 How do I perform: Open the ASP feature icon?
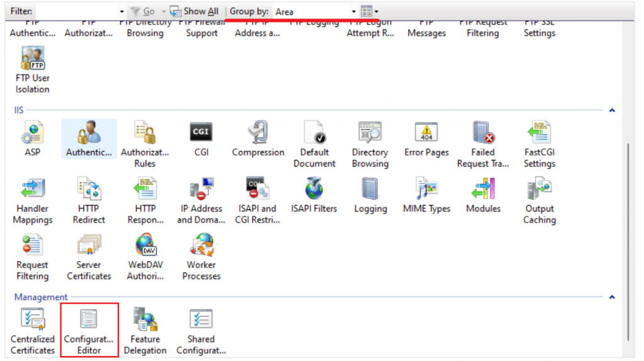(x=33, y=139)
